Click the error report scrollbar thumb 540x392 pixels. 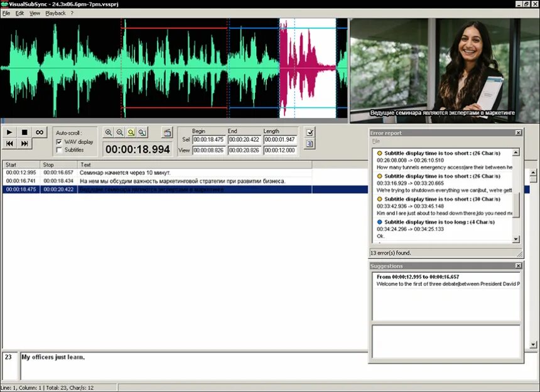point(516,205)
